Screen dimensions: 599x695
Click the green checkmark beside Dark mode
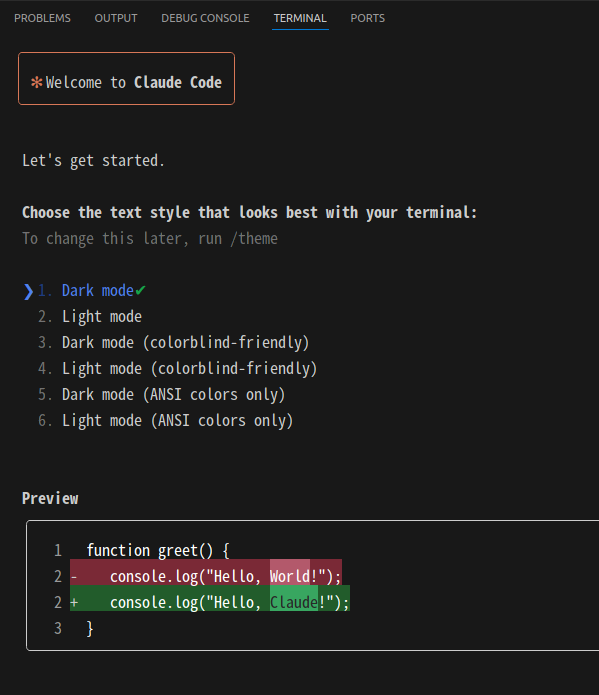tap(140, 291)
